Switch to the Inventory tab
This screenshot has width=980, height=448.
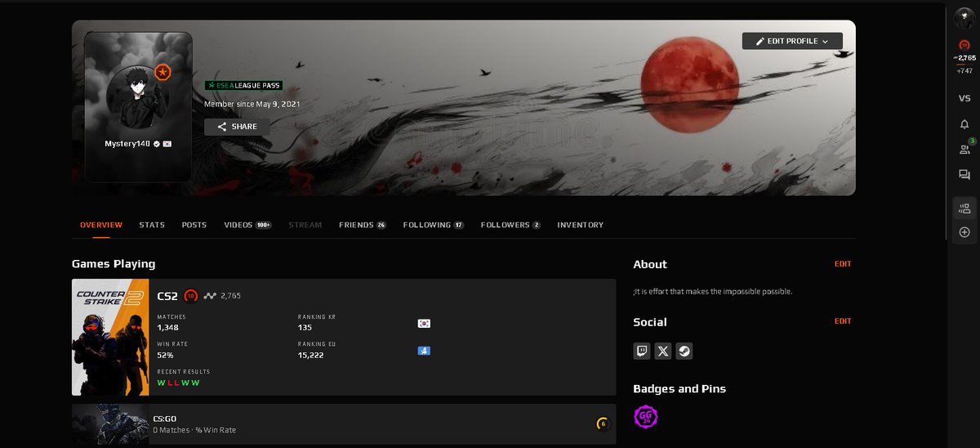tap(581, 225)
